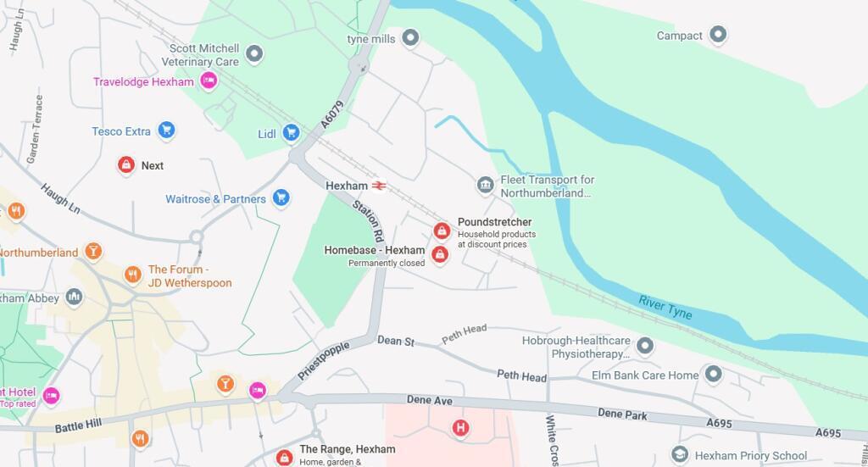Click the Hexham railway station icon
The height and width of the screenshot is (467, 868).
pyautogui.click(x=379, y=186)
